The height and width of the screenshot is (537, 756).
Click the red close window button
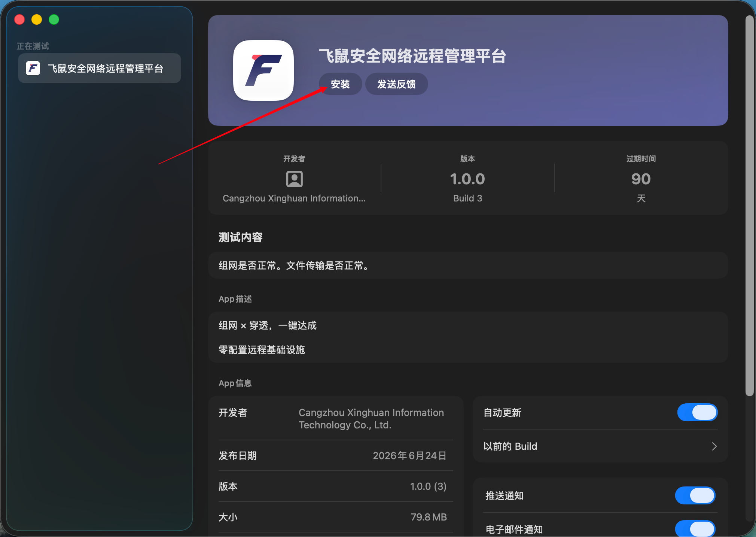[19, 19]
